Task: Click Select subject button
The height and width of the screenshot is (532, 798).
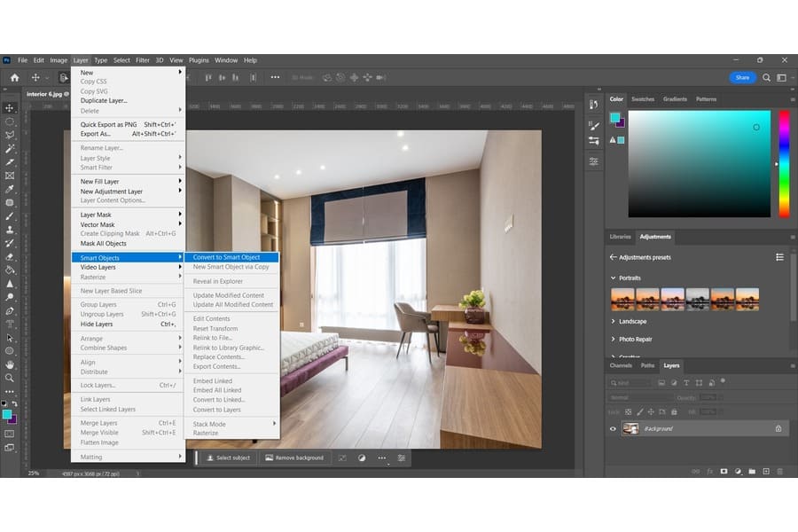Action: coord(228,458)
